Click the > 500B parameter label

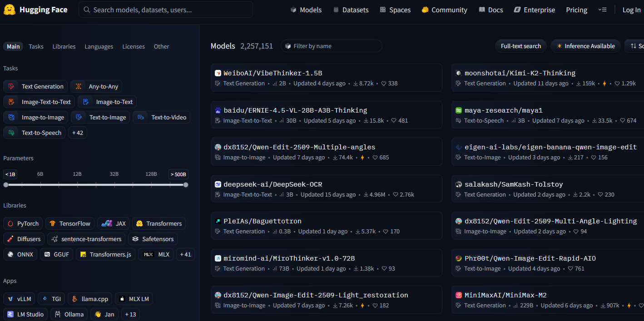click(178, 174)
